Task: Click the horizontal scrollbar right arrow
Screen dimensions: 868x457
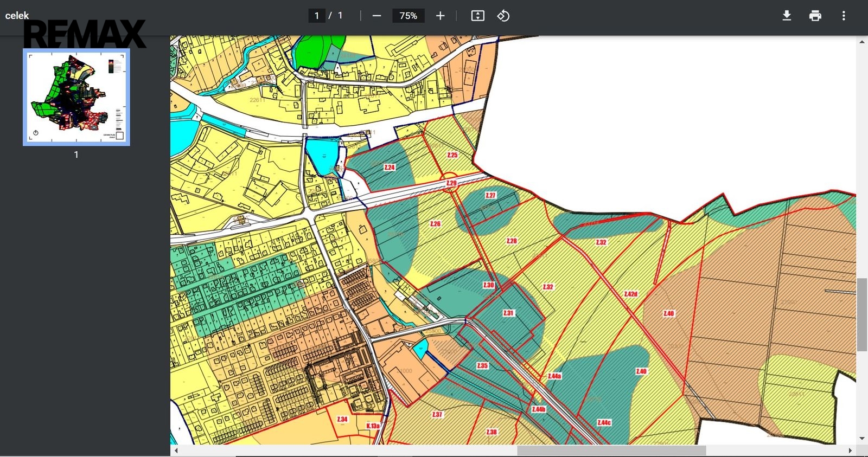Action: pos(850,450)
